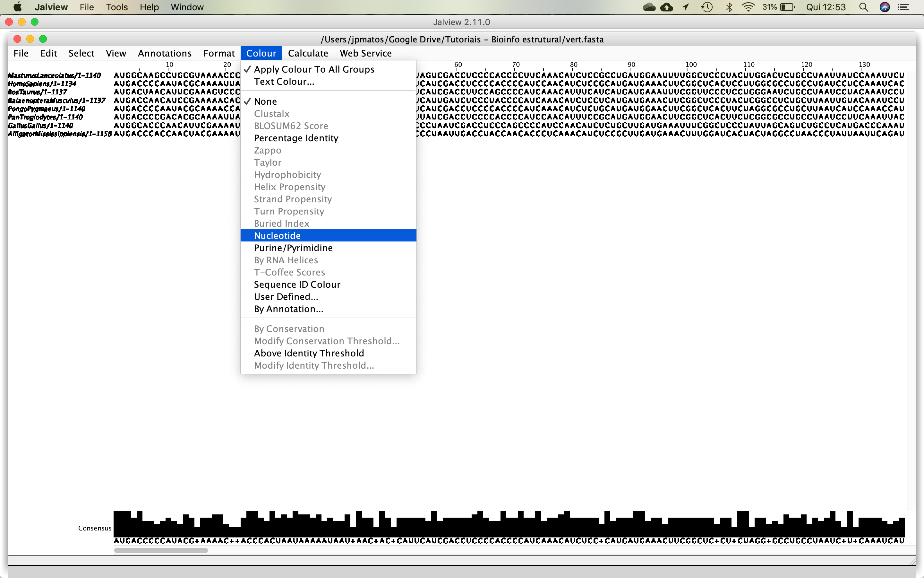Click the Wi-Fi status icon
Image resolution: width=924 pixels, height=578 pixels.
tap(748, 7)
